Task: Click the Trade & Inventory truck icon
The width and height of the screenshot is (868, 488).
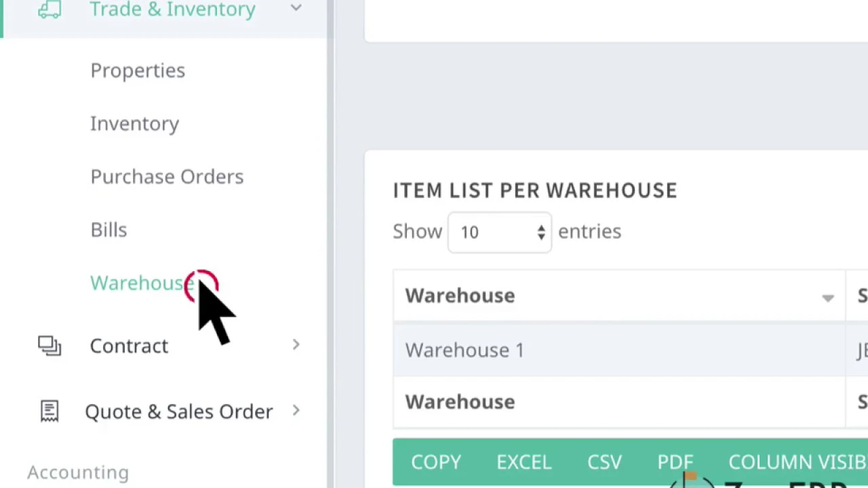Action: point(50,9)
